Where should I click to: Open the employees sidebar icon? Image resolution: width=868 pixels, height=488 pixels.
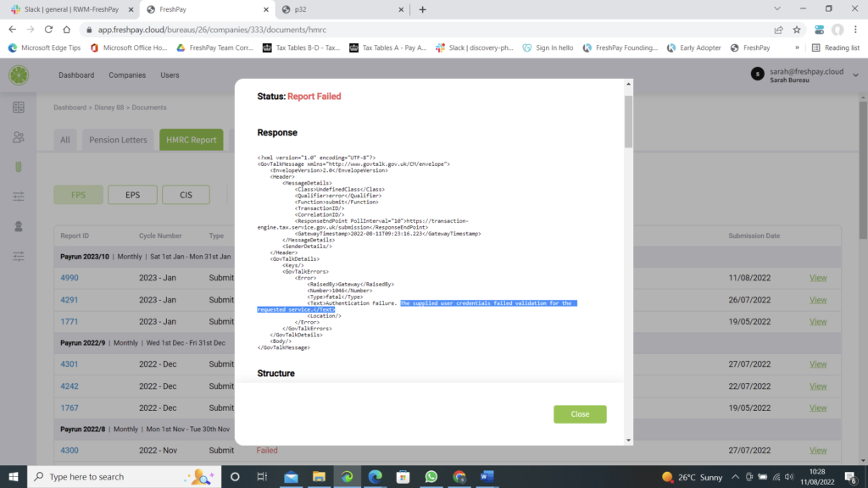[x=19, y=137]
